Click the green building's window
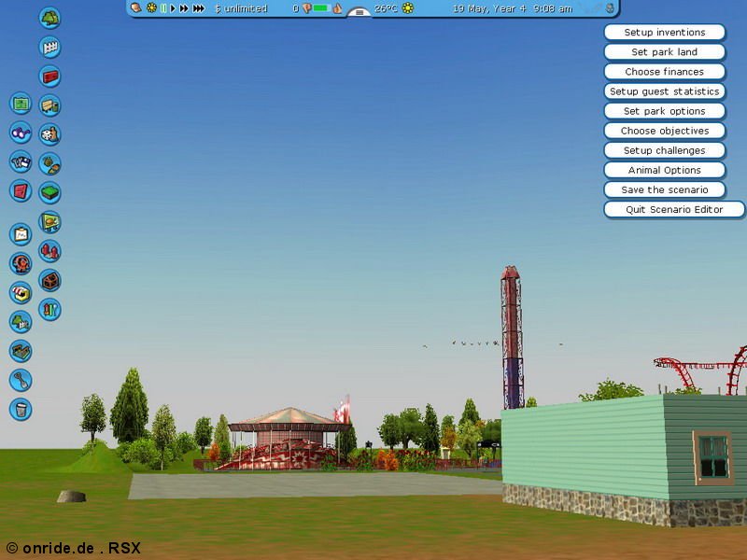747x560 pixels. (x=712, y=457)
